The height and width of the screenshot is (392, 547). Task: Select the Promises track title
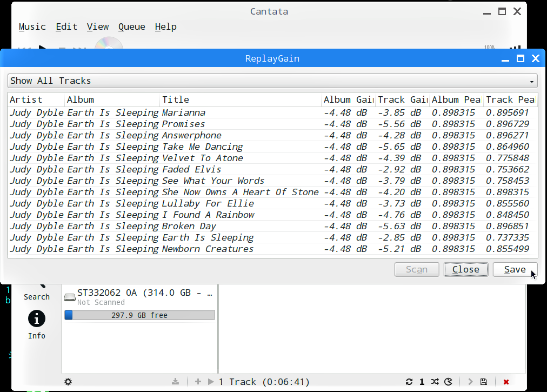(183, 124)
